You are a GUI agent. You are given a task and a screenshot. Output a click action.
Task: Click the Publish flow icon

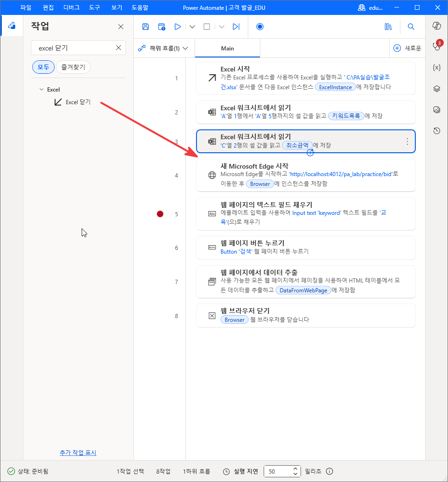pyautogui.click(x=161, y=27)
